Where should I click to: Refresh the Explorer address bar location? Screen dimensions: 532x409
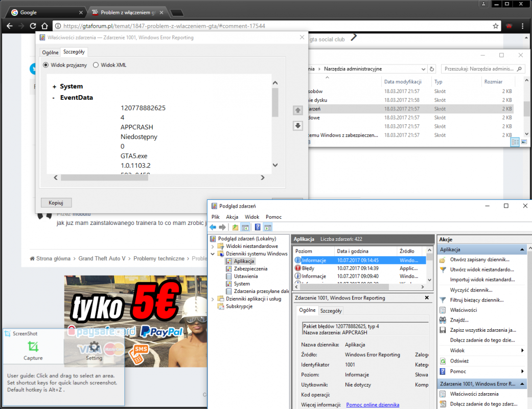coord(431,69)
